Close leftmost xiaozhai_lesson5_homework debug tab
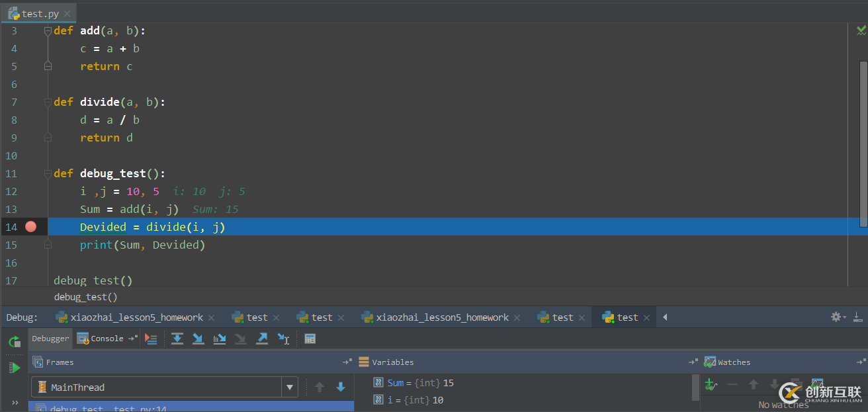The image size is (868, 412). (x=211, y=317)
